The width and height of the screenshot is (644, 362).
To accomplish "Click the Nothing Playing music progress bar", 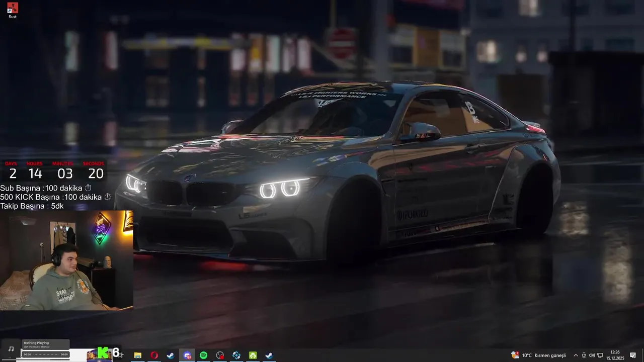I will click(46, 354).
